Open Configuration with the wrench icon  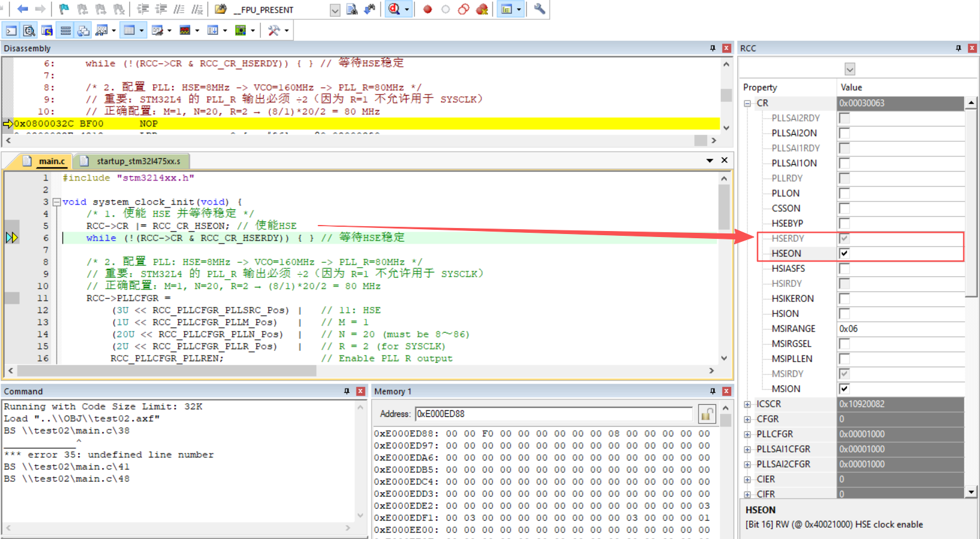tap(539, 9)
